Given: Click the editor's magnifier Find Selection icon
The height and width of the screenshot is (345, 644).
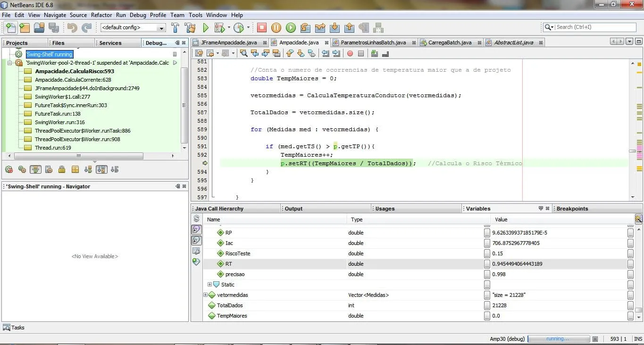Looking at the screenshot, I should pos(243,53).
